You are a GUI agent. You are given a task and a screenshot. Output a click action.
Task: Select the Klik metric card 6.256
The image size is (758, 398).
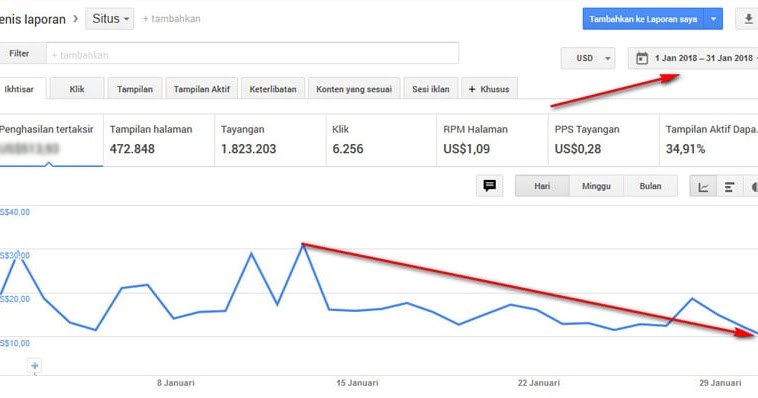coord(381,140)
